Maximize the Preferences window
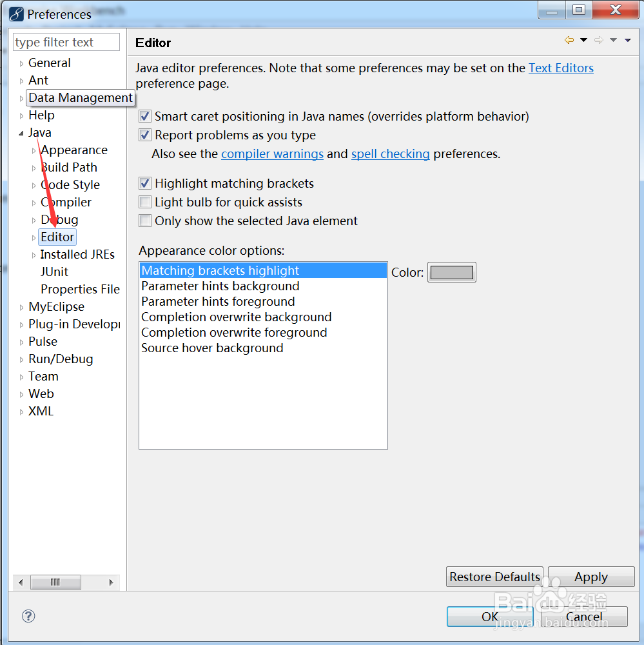644x645 pixels. tap(579, 10)
